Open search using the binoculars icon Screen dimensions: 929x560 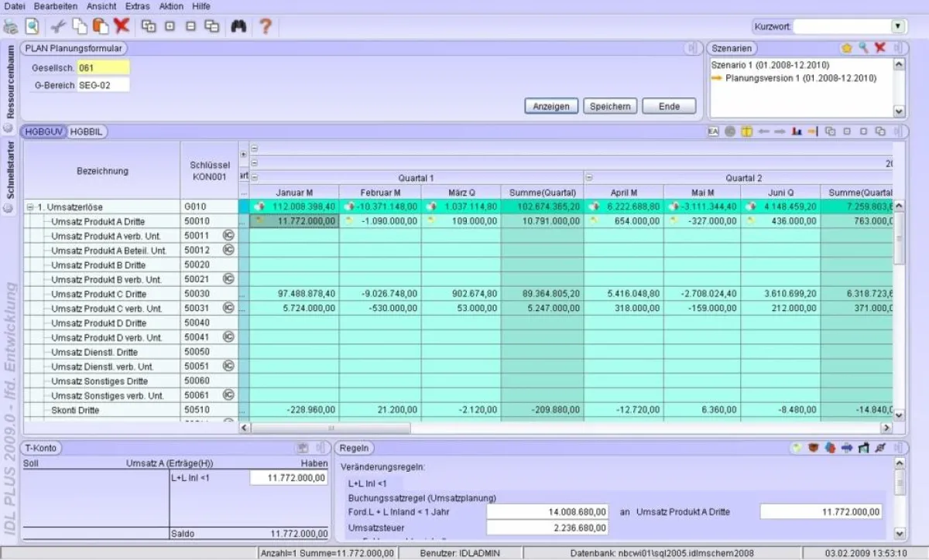pos(238,26)
